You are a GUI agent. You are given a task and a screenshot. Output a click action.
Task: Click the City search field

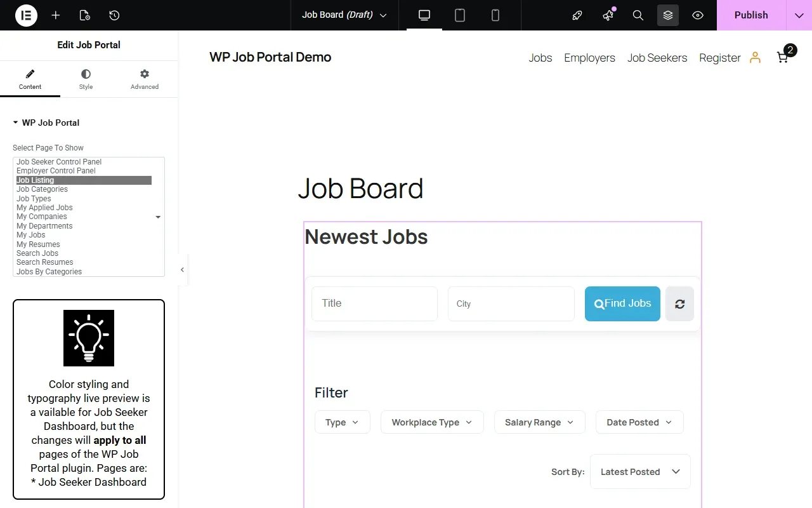(x=511, y=304)
